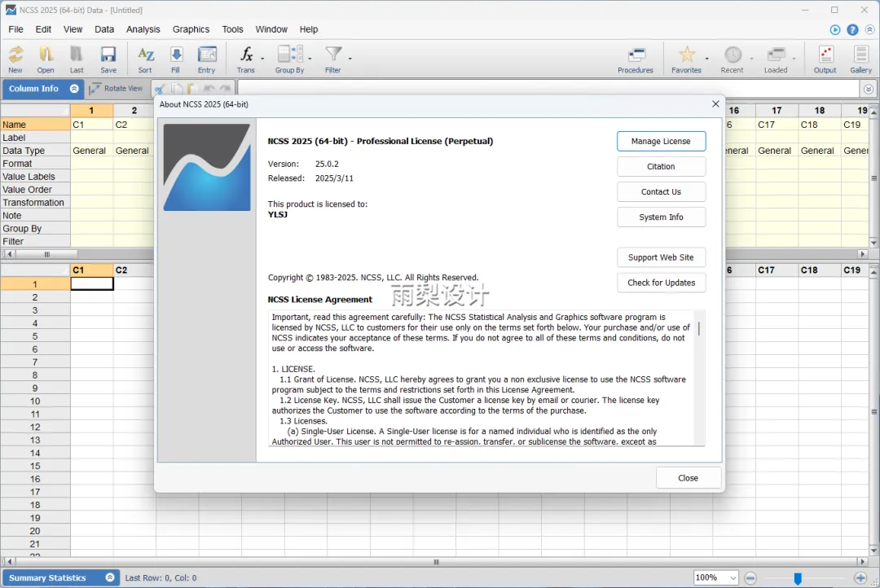Click the zoom out minus icon
The image size is (880, 588).
[x=750, y=578]
